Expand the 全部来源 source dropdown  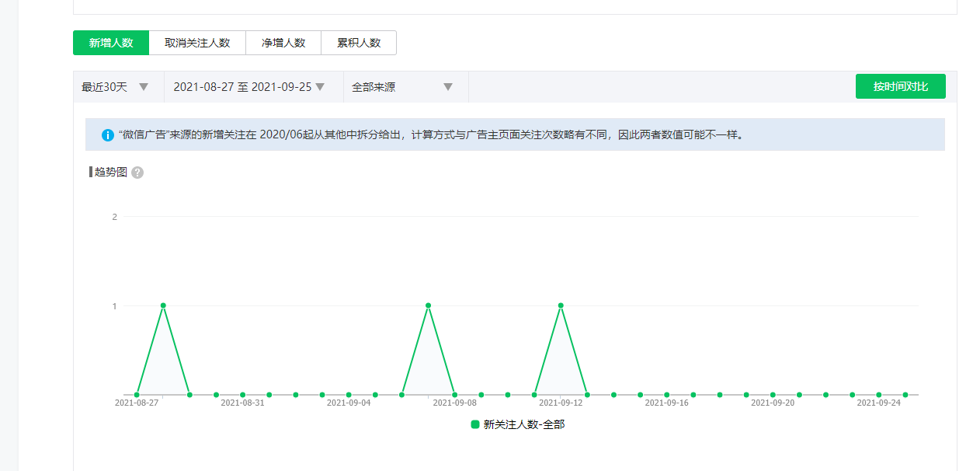pos(401,87)
